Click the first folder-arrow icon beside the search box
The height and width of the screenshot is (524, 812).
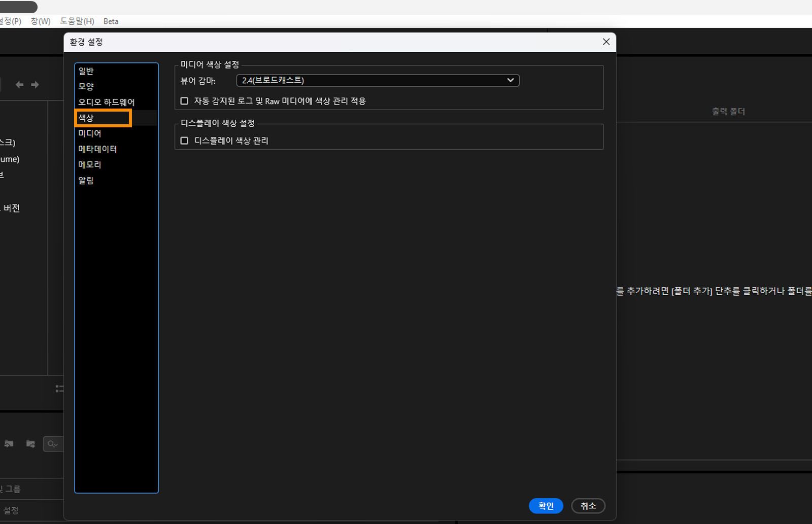9,444
